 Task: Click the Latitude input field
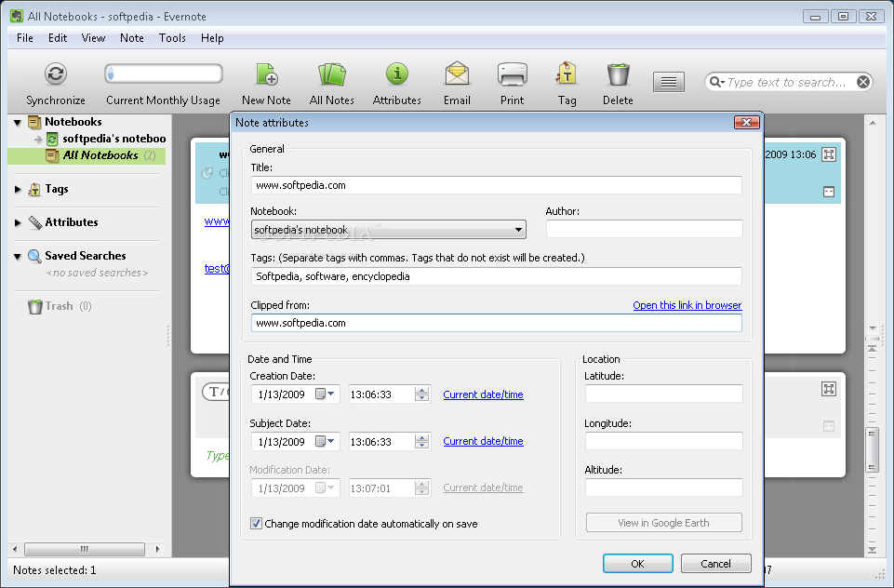(663, 394)
